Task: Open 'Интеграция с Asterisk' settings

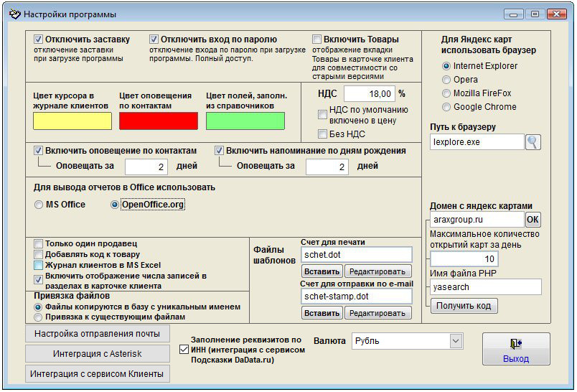Action: coord(98,354)
